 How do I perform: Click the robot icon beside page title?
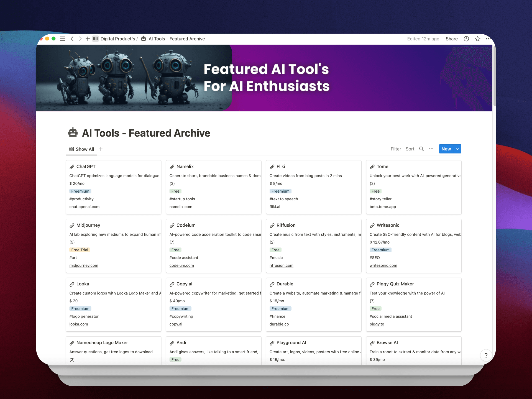pos(73,133)
